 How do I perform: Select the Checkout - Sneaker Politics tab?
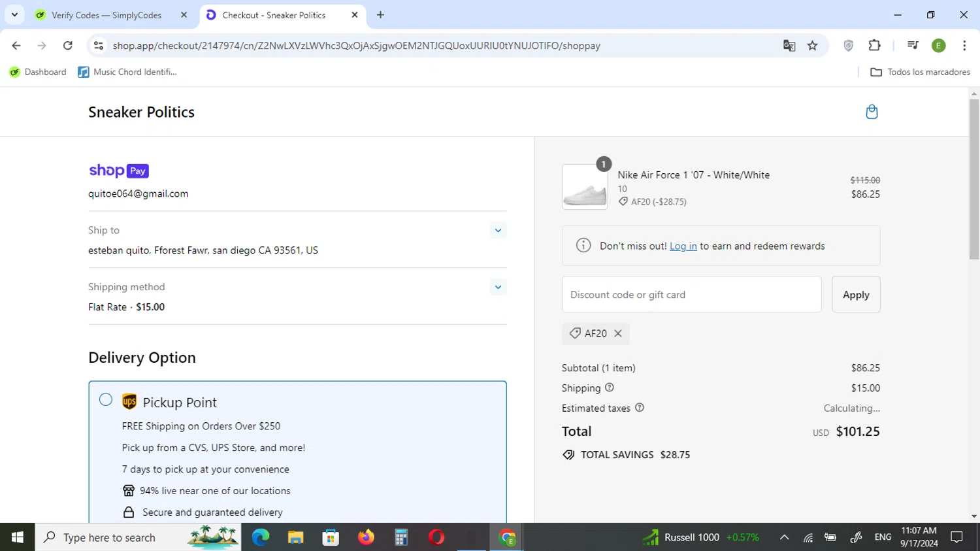click(x=283, y=15)
